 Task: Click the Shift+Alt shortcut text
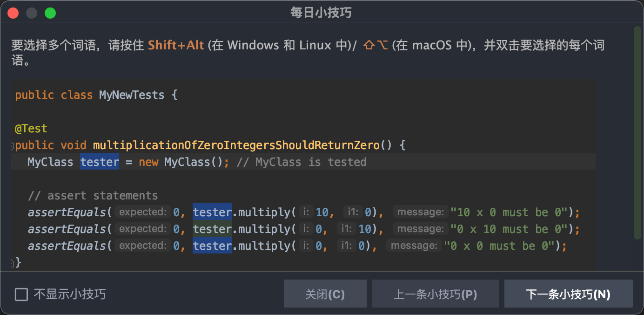(x=176, y=45)
